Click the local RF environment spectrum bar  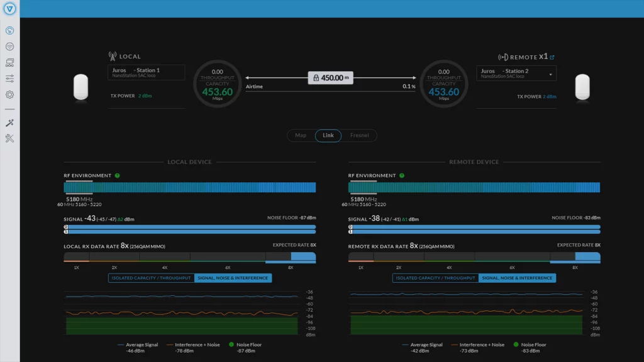pos(190,187)
